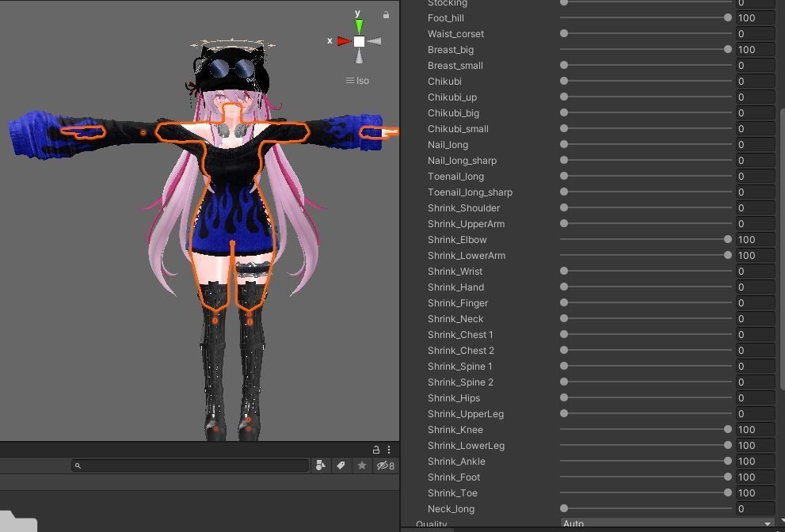
Task: Click the Project panel lock icon
Action: pyautogui.click(x=375, y=450)
